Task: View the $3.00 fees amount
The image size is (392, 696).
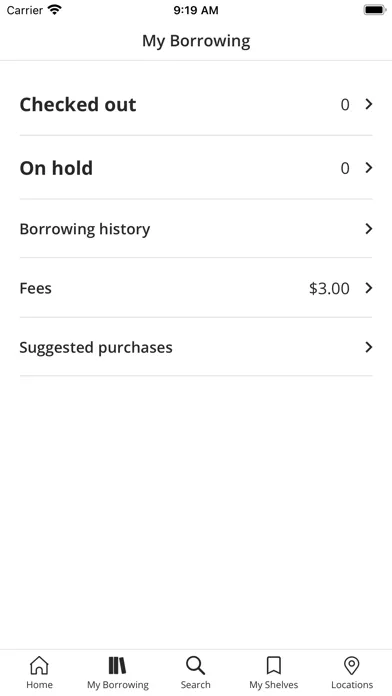Action: click(x=329, y=289)
